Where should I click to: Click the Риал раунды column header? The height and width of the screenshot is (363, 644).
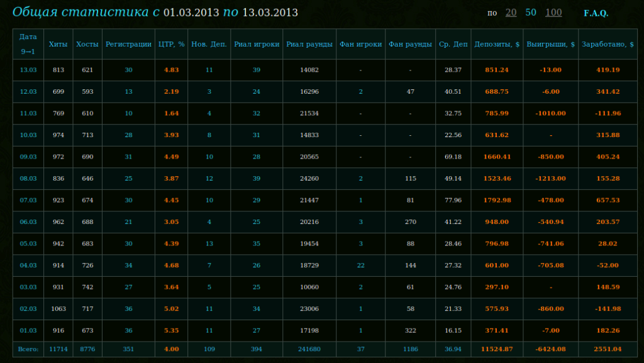point(309,44)
